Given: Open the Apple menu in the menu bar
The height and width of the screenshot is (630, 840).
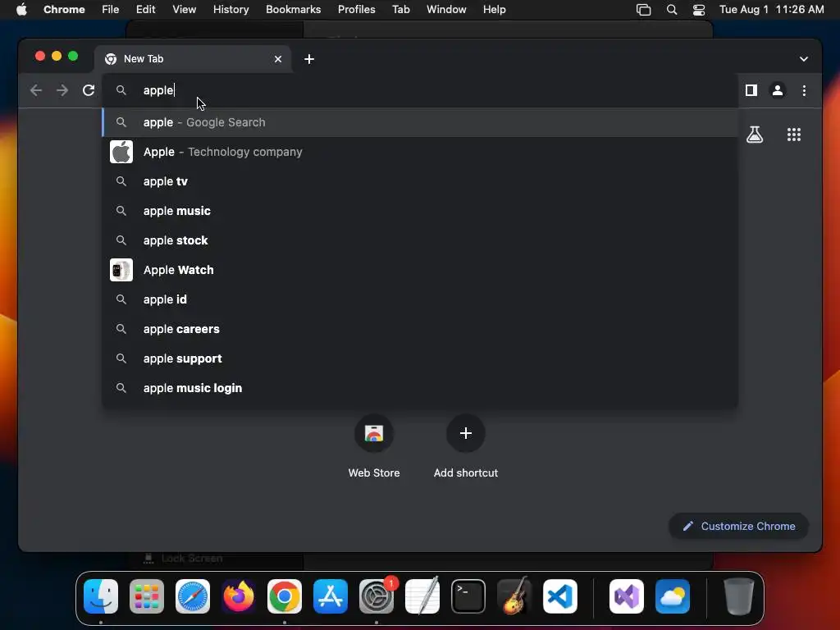Looking at the screenshot, I should [21, 10].
